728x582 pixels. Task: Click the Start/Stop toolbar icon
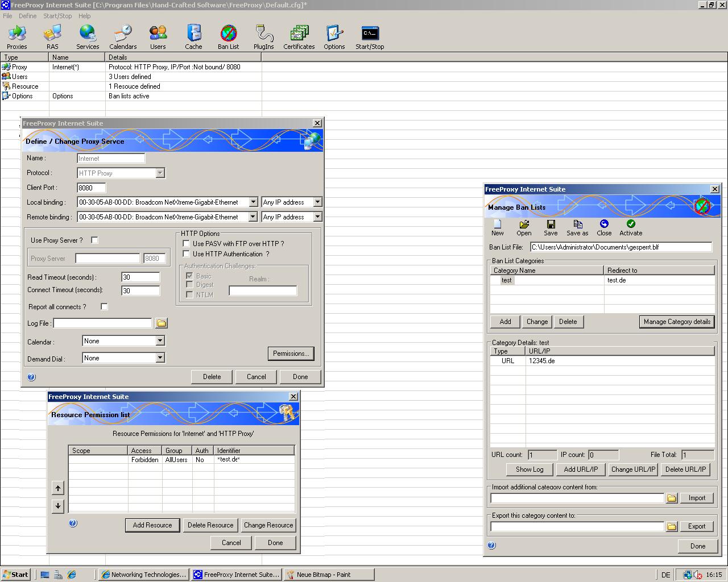370,37
